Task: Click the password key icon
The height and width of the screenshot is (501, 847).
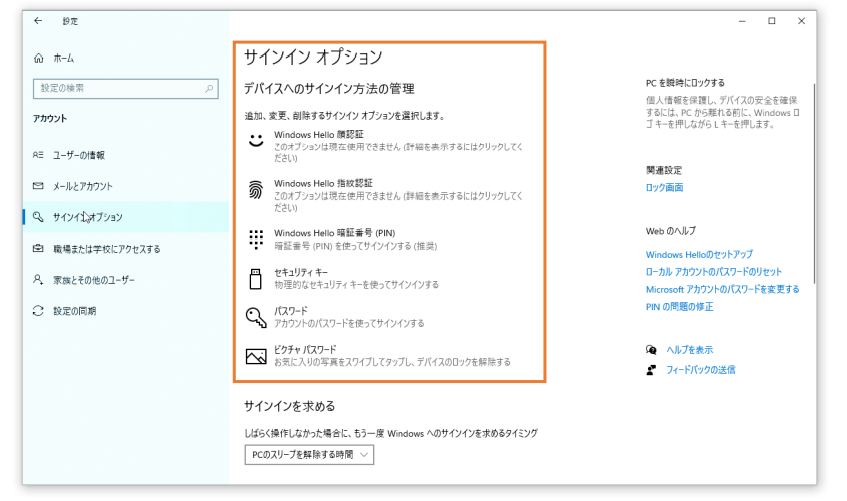Action: [x=256, y=317]
